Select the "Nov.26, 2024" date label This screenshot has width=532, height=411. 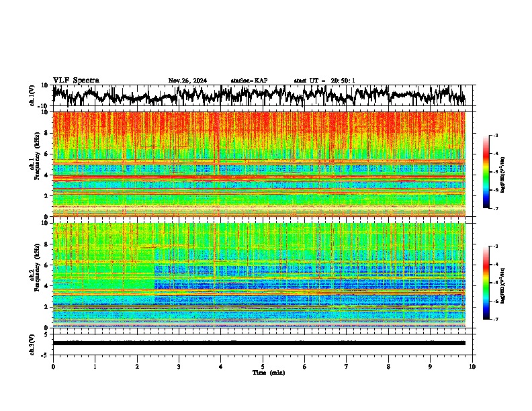tap(187, 81)
